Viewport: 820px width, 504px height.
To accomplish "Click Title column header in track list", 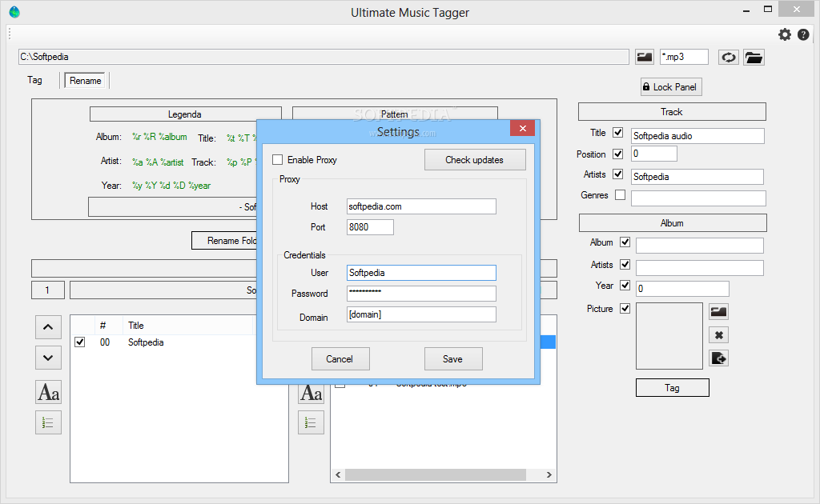I will coord(136,326).
